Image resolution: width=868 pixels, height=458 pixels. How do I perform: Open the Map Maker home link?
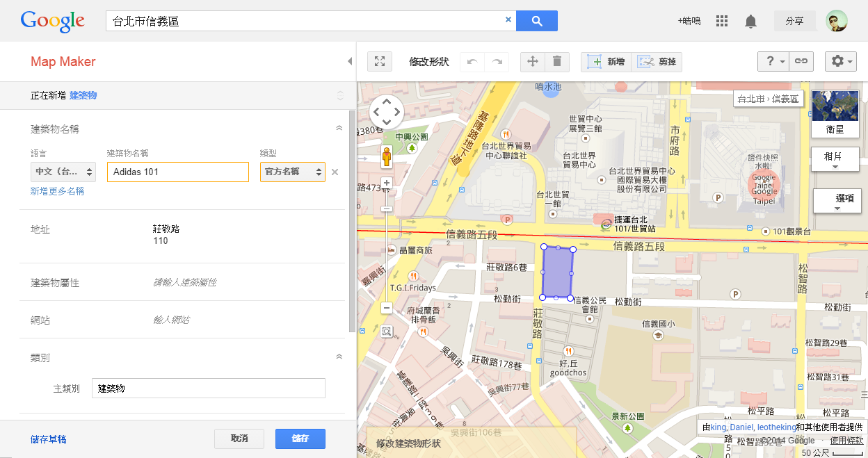coord(63,62)
